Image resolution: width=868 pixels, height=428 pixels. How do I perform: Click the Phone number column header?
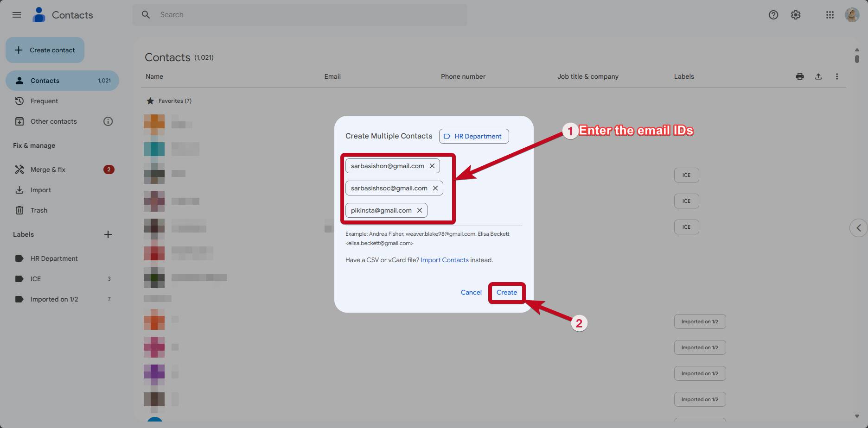point(463,76)
